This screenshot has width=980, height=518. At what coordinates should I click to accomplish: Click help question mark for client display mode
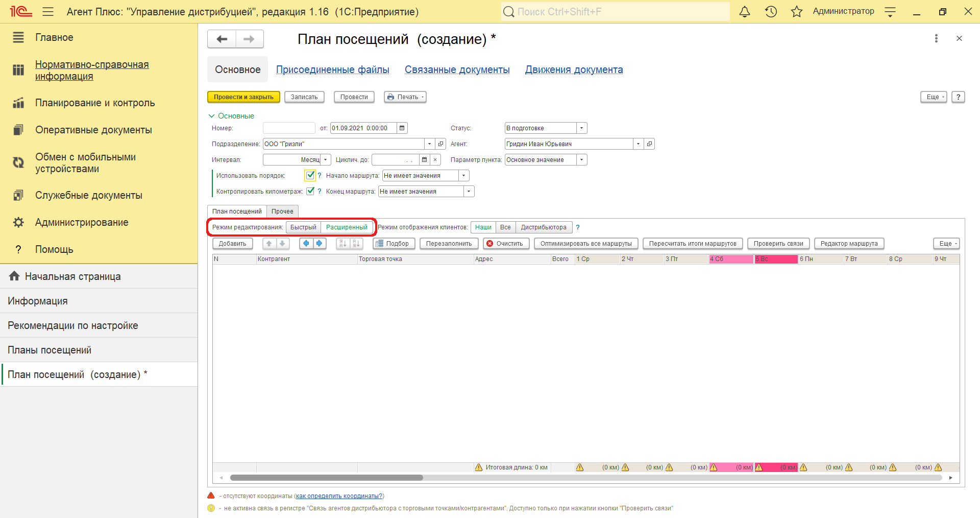coord(578,228)
